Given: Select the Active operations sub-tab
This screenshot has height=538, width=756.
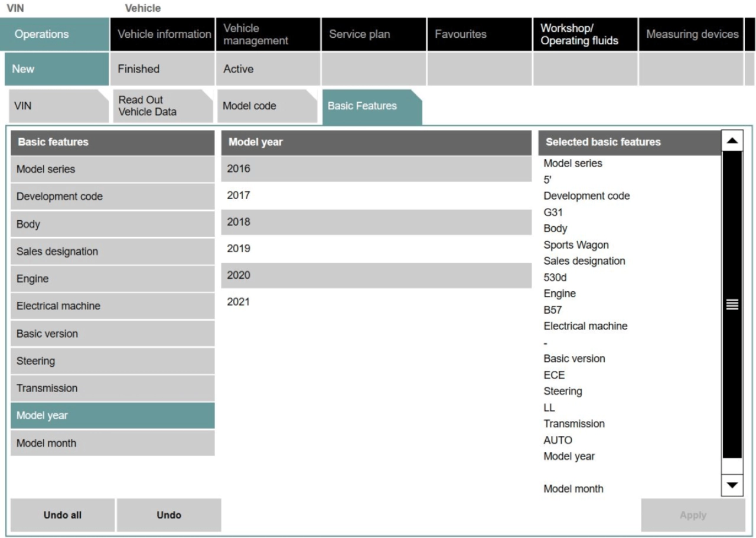Looking at the screenshot, I should click(268, 69).
